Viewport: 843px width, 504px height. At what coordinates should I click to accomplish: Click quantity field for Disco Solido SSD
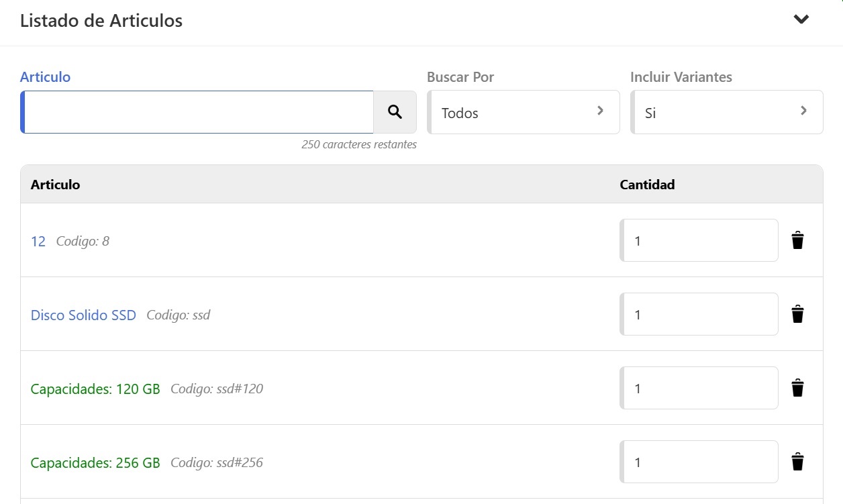click(x=699, y=314)
